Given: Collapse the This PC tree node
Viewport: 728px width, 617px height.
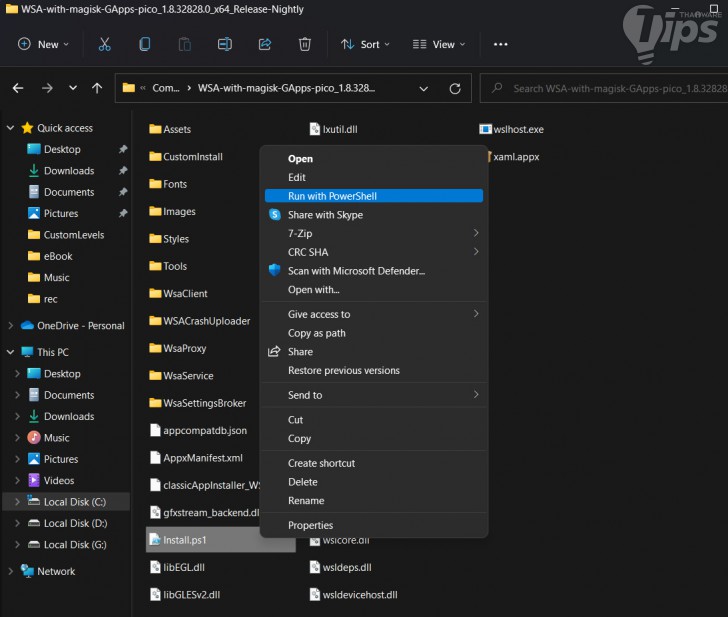Looking at the screenshot, I should click(11, 352).
